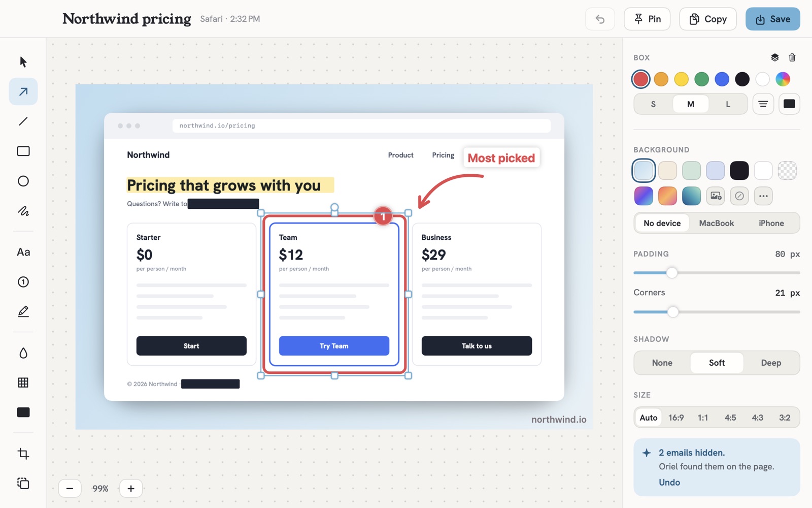This screenshot has width=812, height=508.
Task: Choose the 1:1 size ratio
Action: point(703,418)
